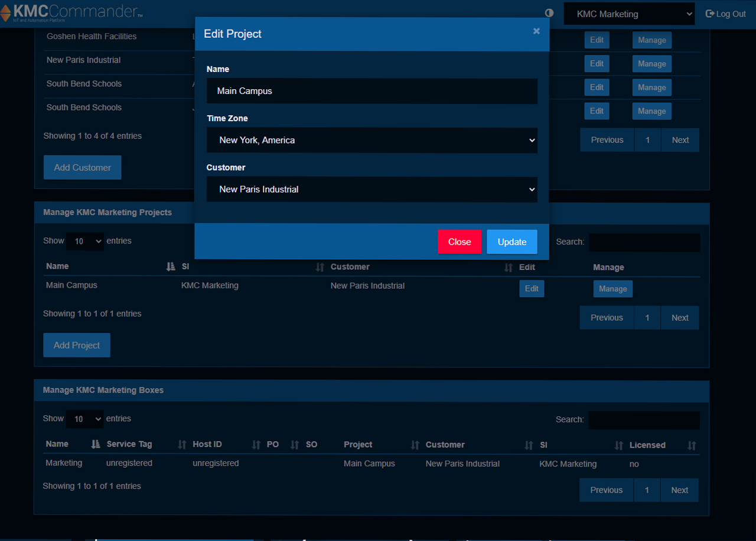Screen dimensions: 756x541
Task: Click the project Name input field
Action: 372,91
